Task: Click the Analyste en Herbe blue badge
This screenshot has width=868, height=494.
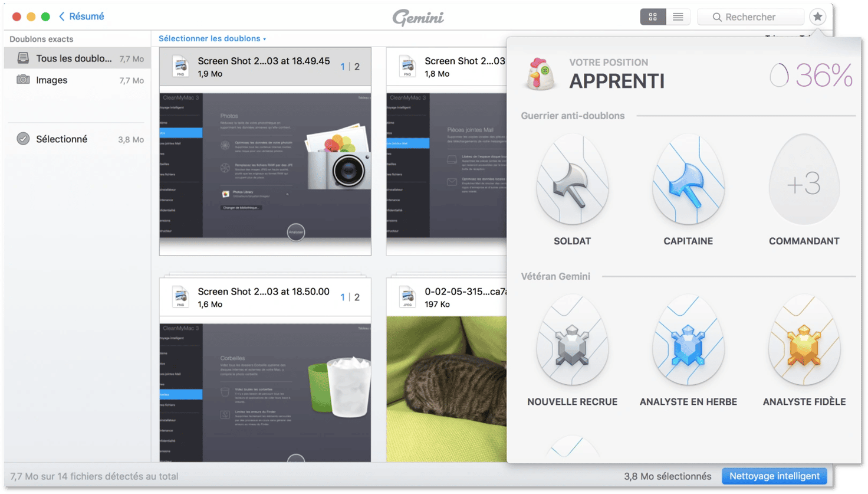Action: coord(688,341)
